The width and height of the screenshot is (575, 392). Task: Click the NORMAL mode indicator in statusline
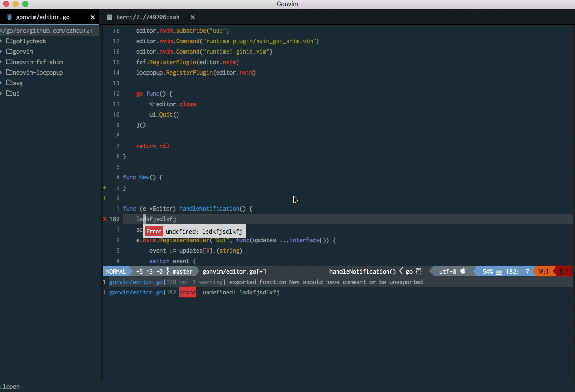[116, 272]
